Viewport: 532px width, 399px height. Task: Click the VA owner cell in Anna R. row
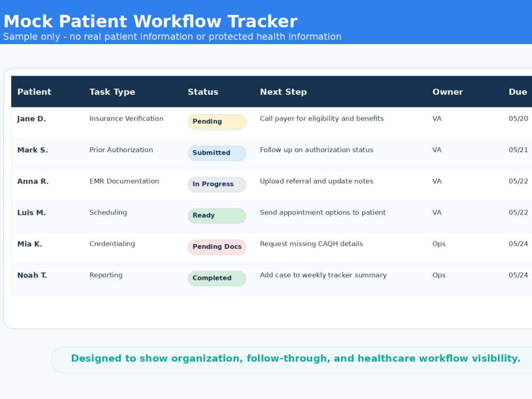437,181
